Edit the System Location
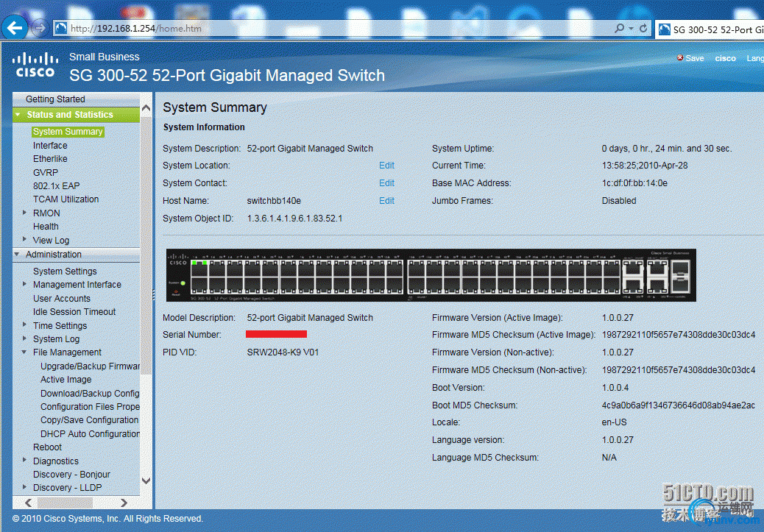 click(387, 166)
